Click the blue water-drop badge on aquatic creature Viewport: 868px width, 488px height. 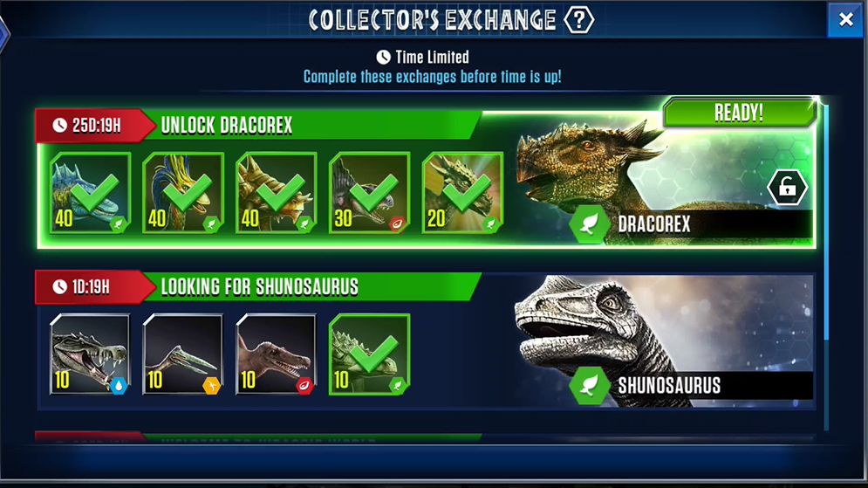pos(119,386)
